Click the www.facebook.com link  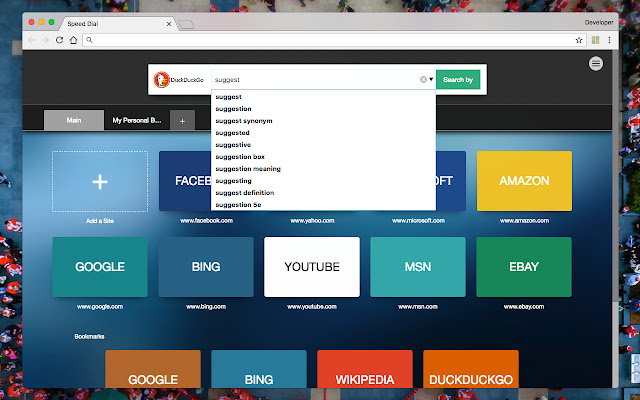[207, 220]
